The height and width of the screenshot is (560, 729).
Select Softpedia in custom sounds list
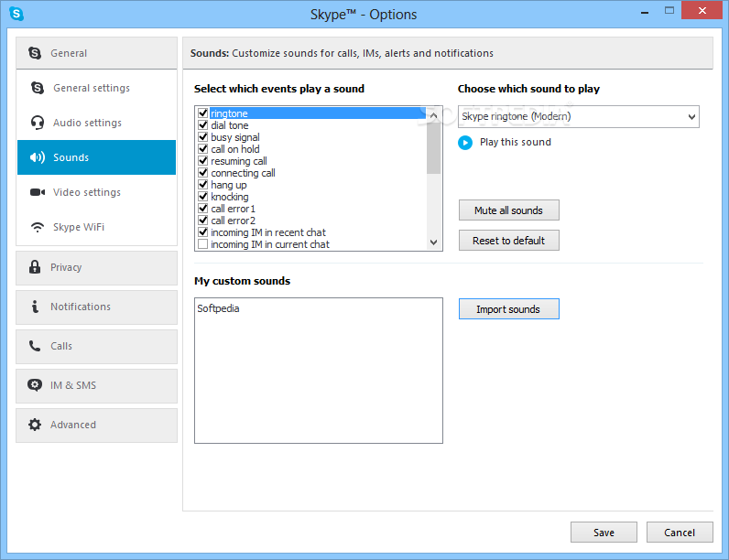point(218,308)
